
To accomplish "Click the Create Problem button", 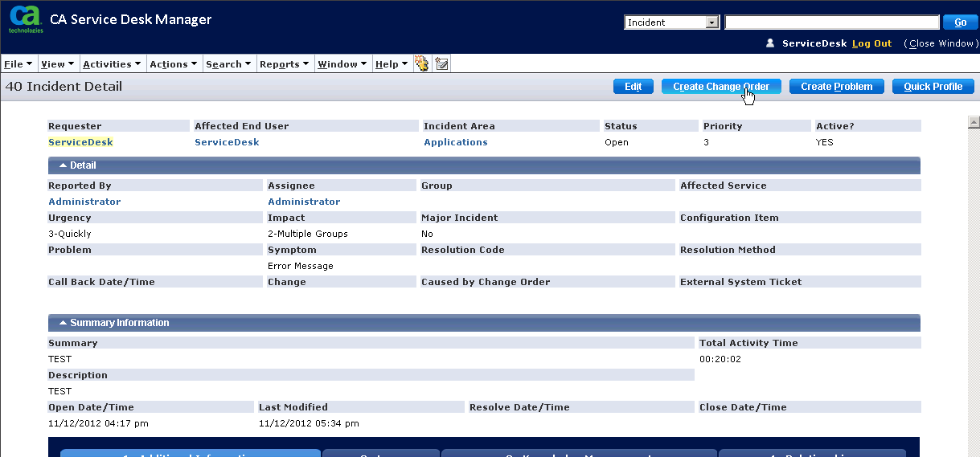I will pos(837,87).
